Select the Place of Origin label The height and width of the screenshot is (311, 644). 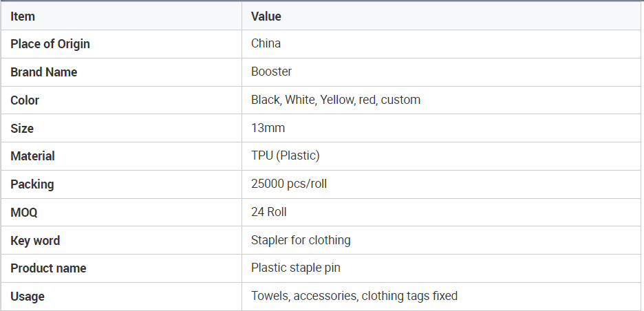[50, 44]
